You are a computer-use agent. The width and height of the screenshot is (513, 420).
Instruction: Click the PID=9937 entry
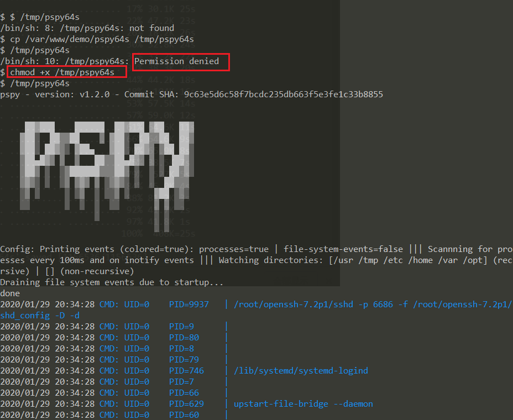tap(189, 305)
